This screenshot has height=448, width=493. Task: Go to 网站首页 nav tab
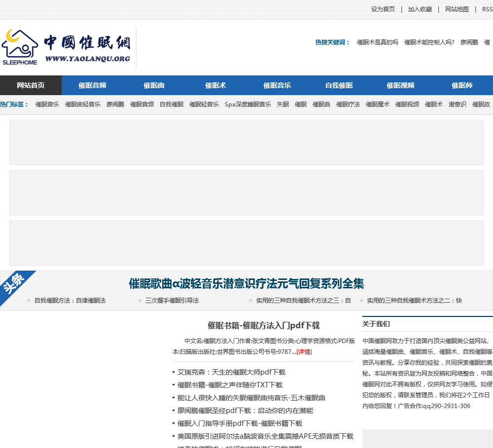[x=31, y=85]
